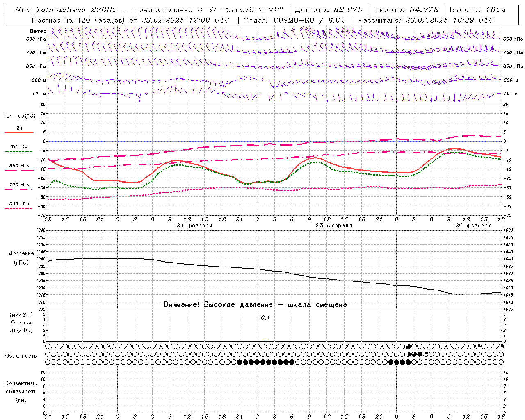Click the 850 гПа wind level label on the left
This screenshot has height=420, width=525.
tap(36, 66)
